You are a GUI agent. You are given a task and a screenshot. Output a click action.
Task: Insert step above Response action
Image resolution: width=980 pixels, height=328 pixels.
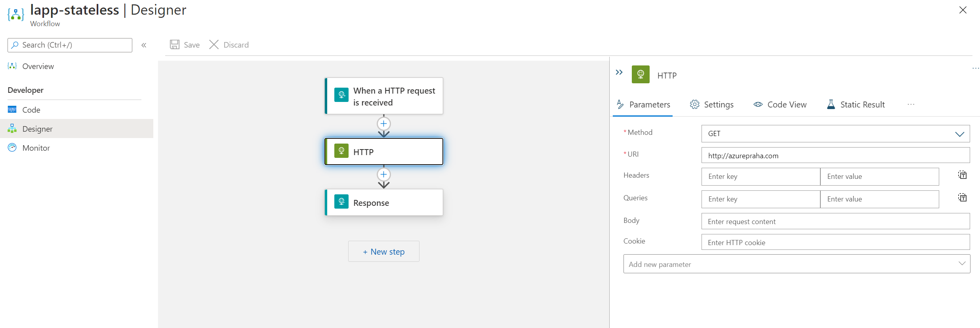(383, 175)
